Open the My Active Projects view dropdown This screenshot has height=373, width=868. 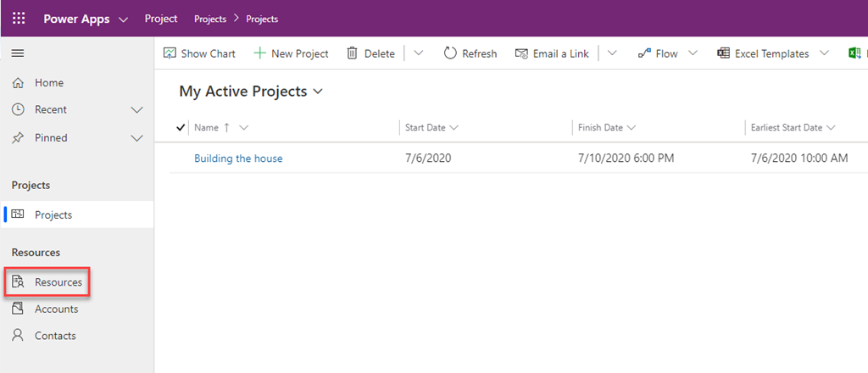click(319, 92)
